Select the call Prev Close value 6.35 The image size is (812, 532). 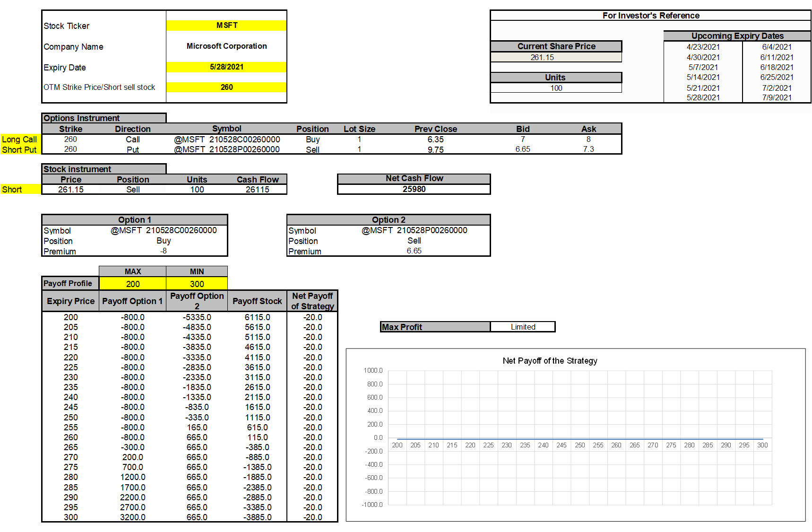click(x=436, y=140)
